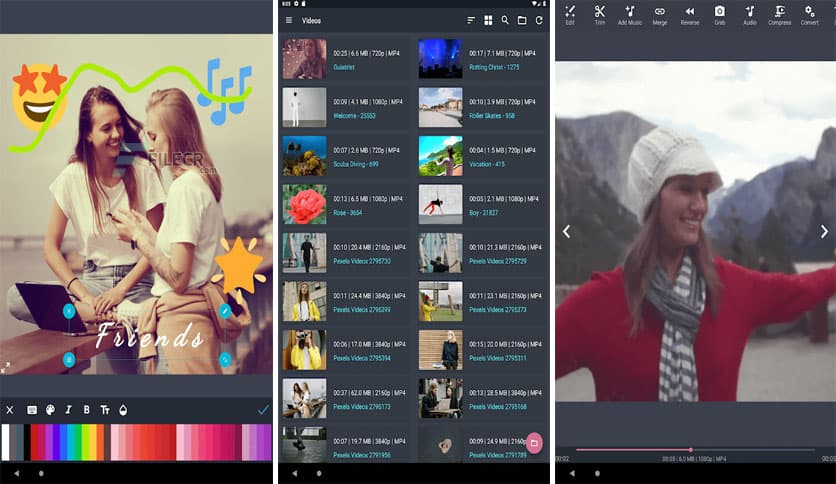Tap the Add Music tool
The width and height of the screenshot is (836, 484).
(x=630, y=15)
